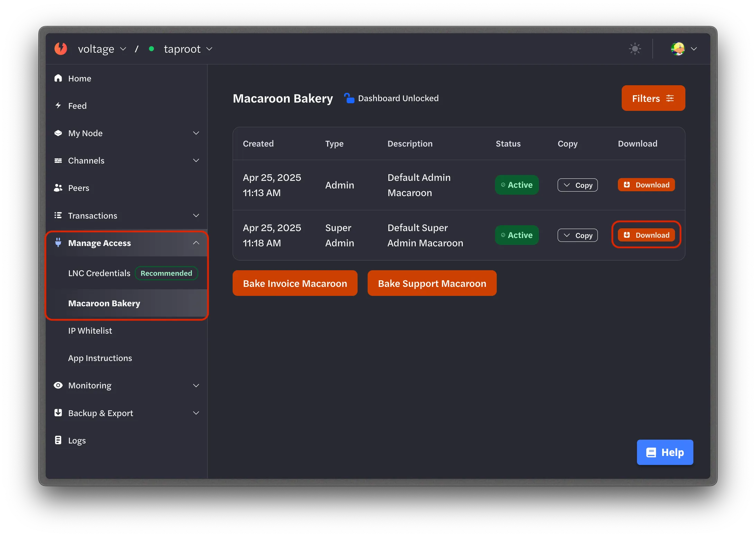Open the taproot node dropdown

coord(209,49)
